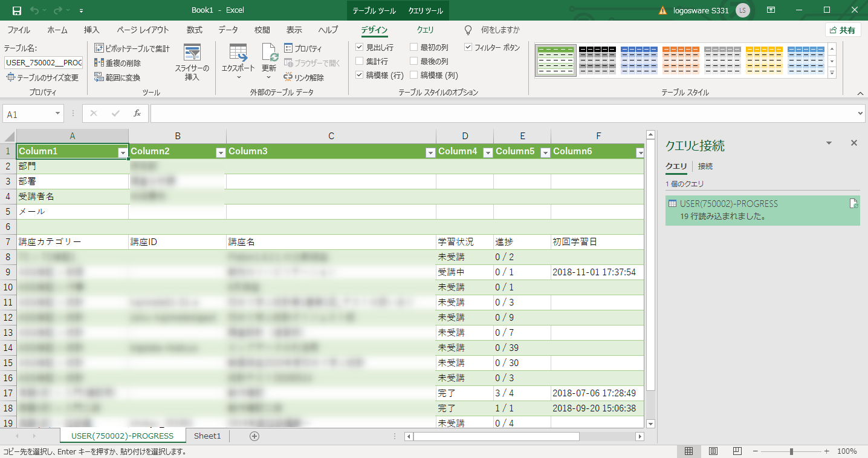Image resolution: width=868 pixels, height=458 pixels.
Task: Click the 何をしますか search box
Action: (500, 30)
